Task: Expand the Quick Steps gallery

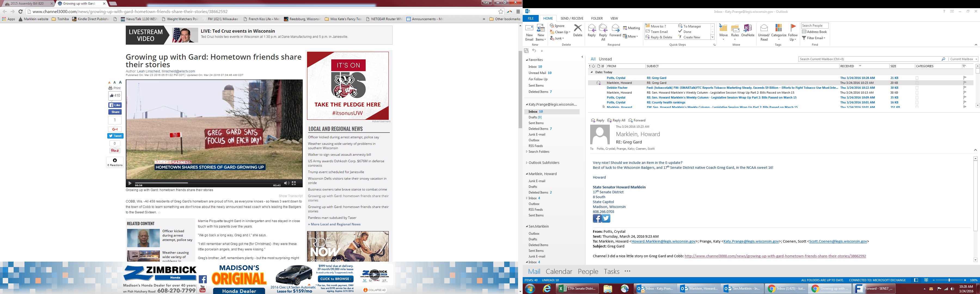Action: pos(713,37)
